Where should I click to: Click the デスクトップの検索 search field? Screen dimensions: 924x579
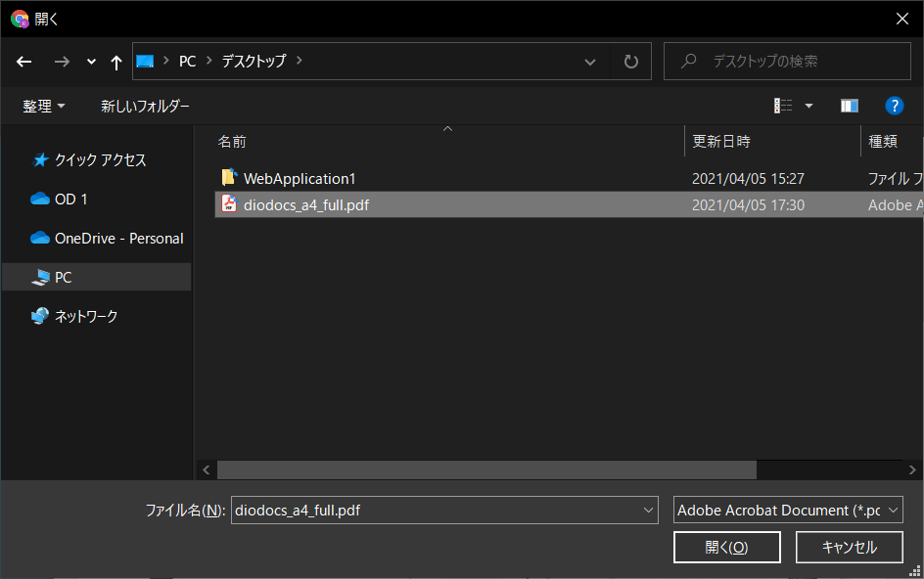click(x=787, y=62)
